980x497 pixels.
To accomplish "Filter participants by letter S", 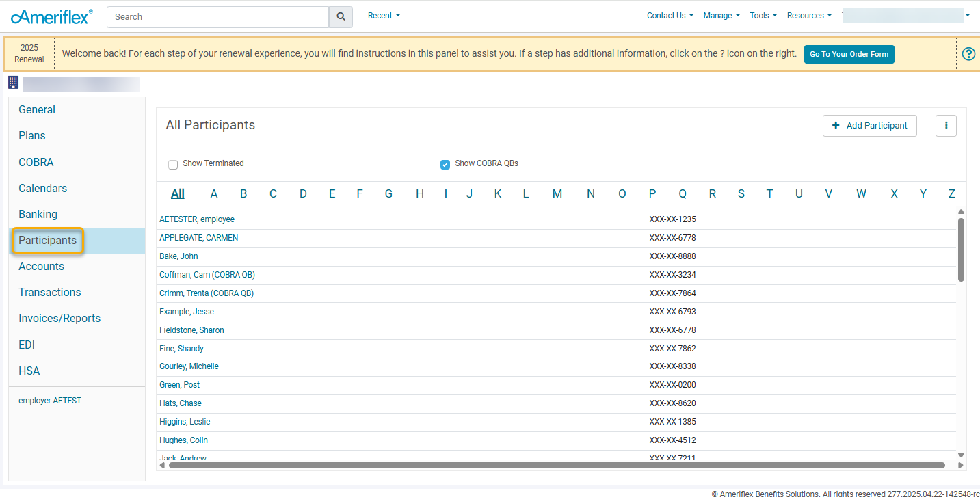I will [741, 194].
